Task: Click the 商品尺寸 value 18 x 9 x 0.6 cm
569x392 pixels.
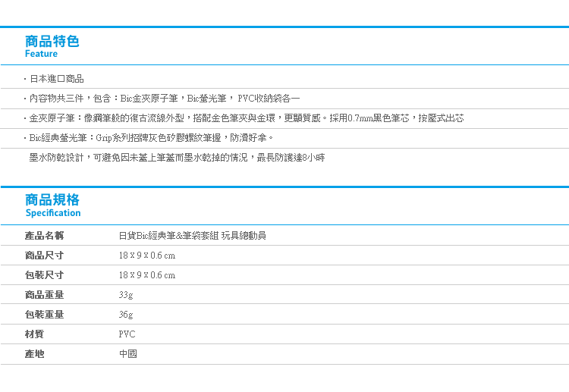Action: tap(147, 256)
